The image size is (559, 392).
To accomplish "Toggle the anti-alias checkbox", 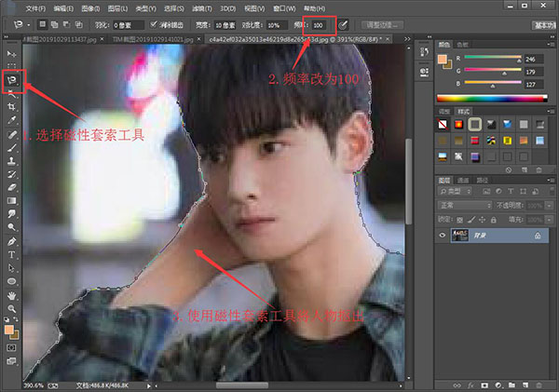I will tap(154, 24).
